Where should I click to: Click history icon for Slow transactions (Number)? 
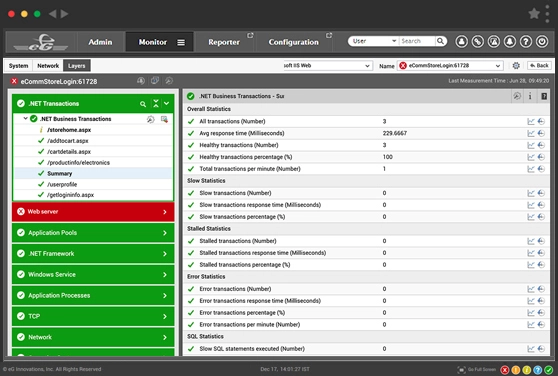tap(541, 193)
